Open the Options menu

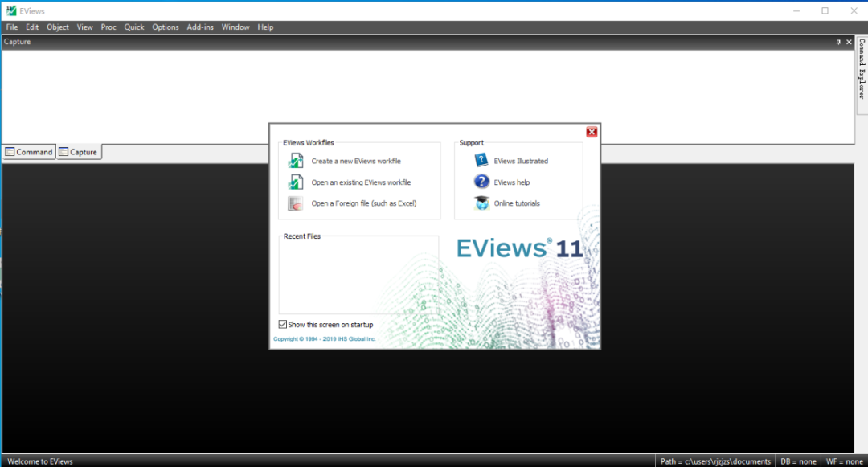coord(166,27)
